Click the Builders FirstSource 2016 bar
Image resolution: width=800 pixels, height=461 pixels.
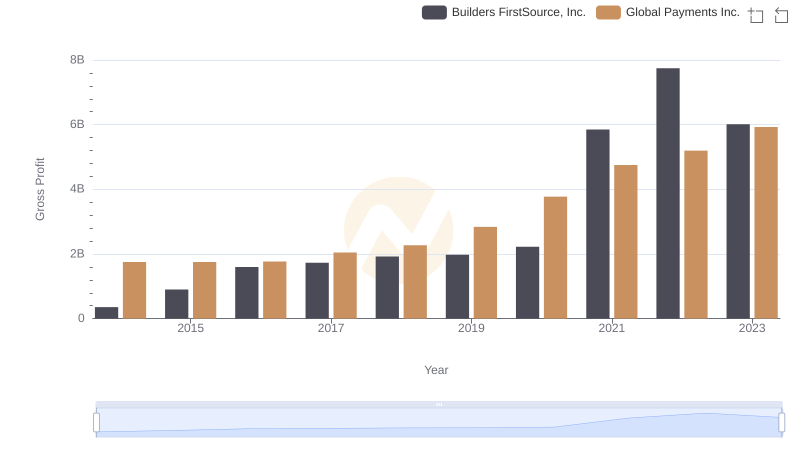pos(246,293)
